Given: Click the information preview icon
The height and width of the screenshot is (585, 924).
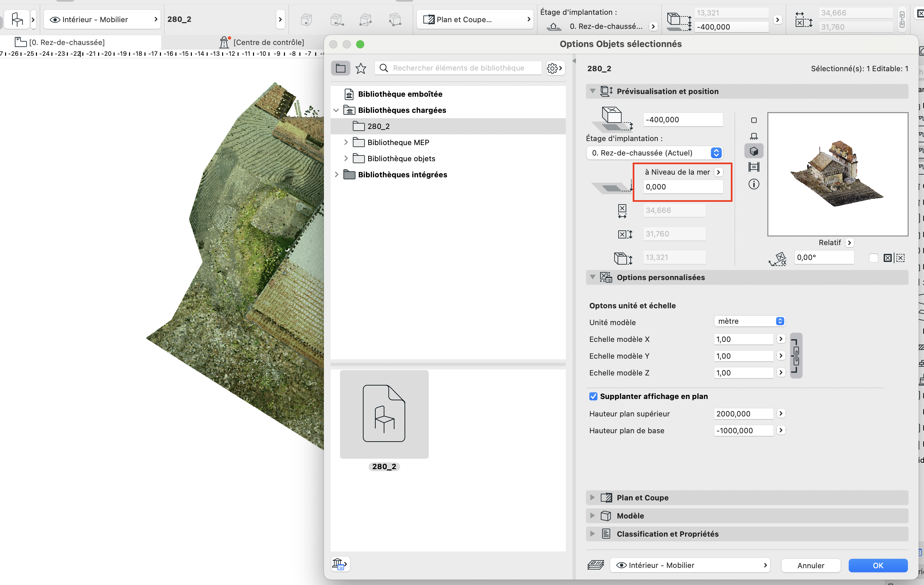Looking at the screenshot, I should [754, 184].
